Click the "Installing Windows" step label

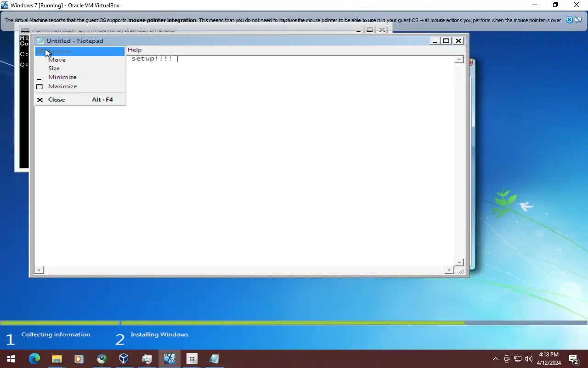coord(159,334)
